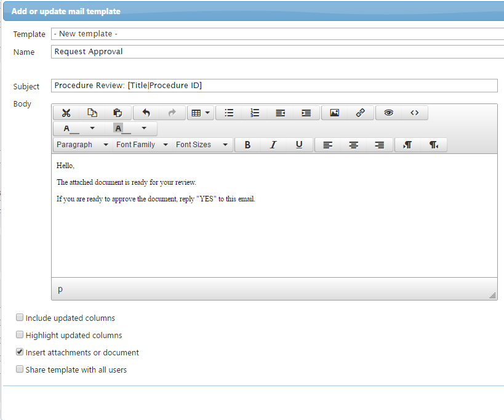Click the Cut scissors icon
The image size is (504, 420).
click(66, 113)
